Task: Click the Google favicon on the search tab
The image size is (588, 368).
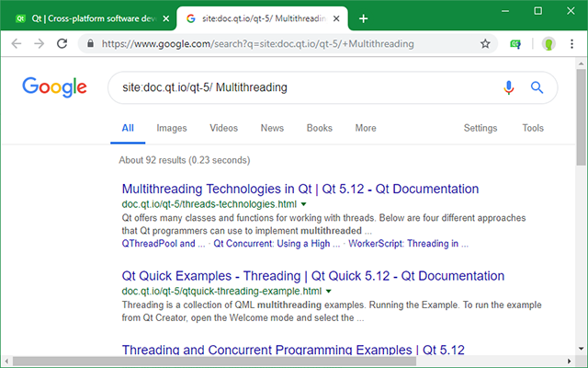Action: (x=191, y=18)
